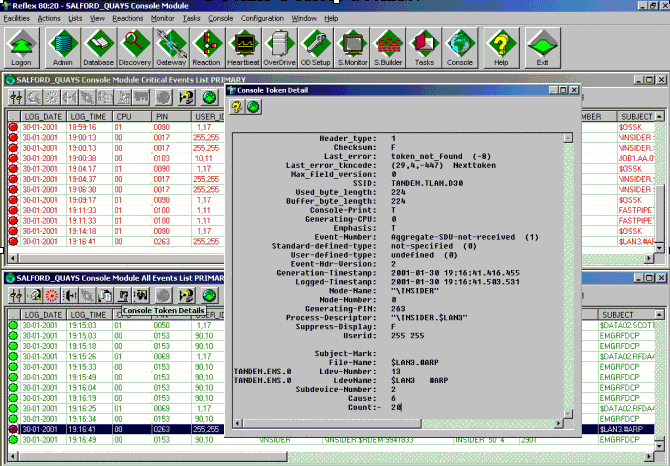Click the OverDrive toolbar button
The height and width of the screenshot is (466, 670).
[279, 47]
